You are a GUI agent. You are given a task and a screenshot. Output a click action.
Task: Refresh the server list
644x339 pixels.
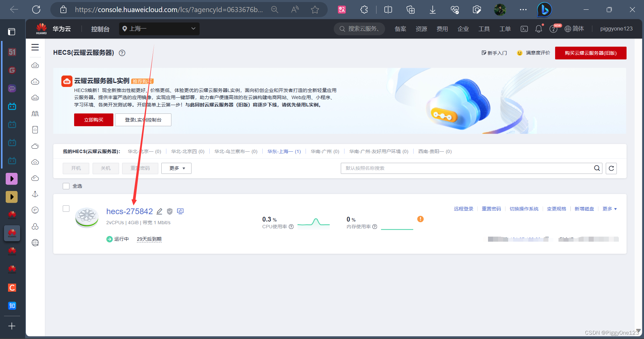coord(611,168)
